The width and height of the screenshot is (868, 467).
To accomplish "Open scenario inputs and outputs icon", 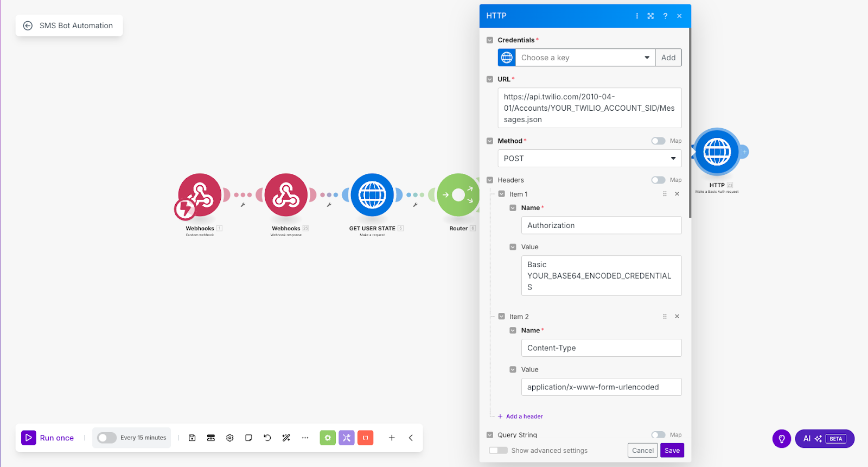I will 211,438.
